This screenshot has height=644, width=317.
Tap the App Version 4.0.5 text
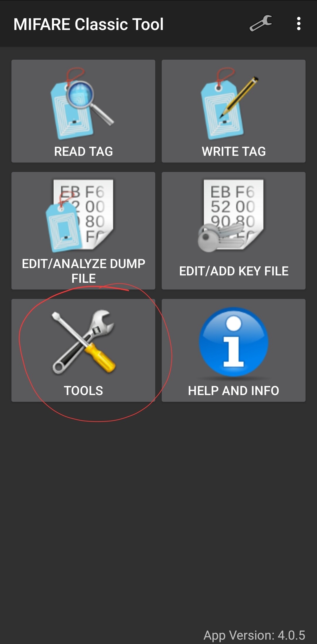pos(254,635)
